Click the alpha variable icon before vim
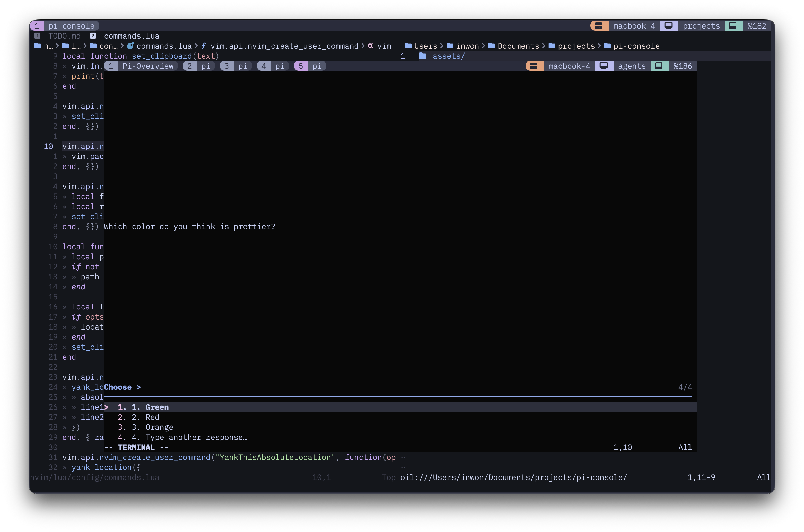Image resolution: width=804 pixels, height=532 pixels. tap(370, 46)
